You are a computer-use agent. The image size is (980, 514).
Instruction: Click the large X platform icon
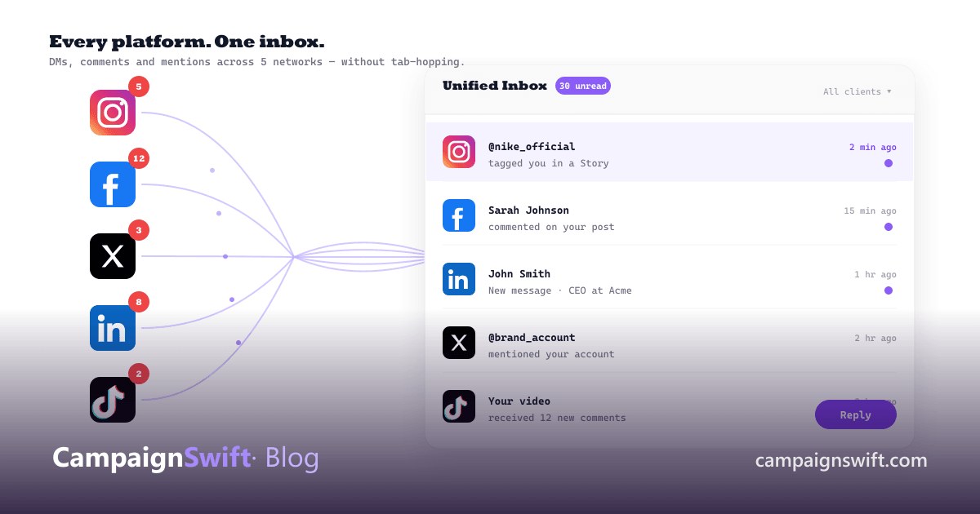(x=113, y=256)
